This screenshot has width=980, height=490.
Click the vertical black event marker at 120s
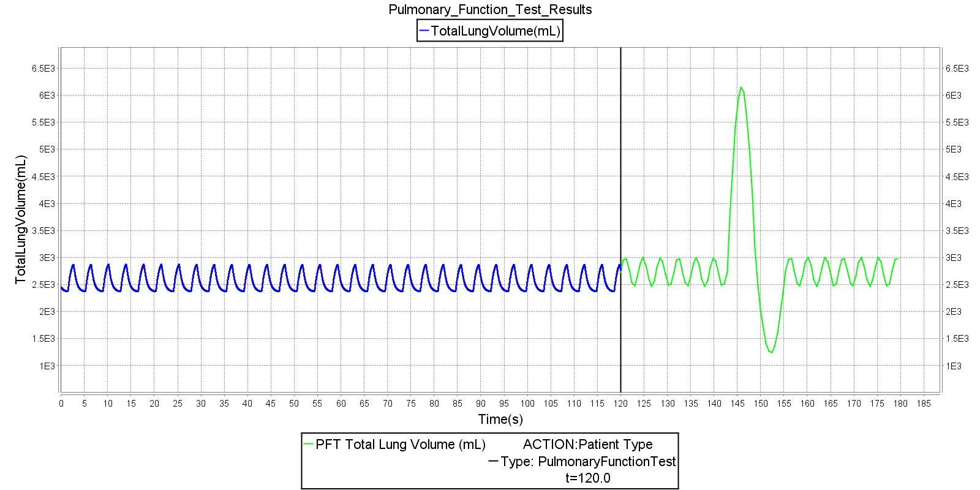click(621, 184)
